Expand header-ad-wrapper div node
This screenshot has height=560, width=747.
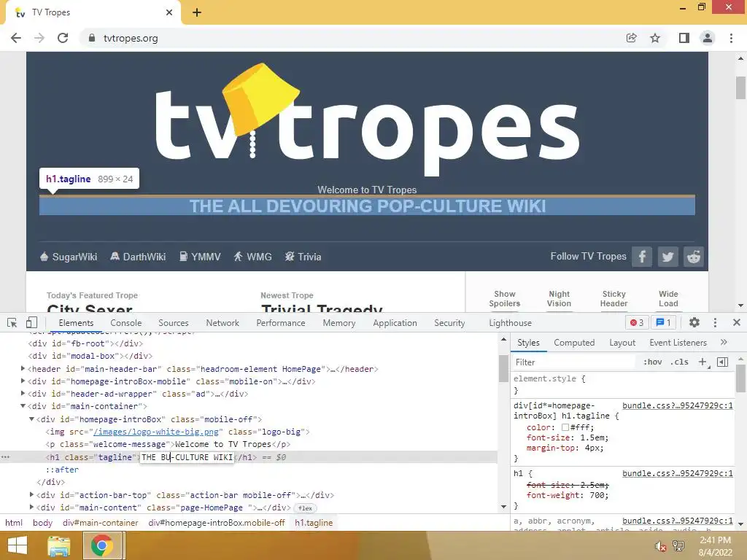pyautogui.click(x=23, y=393)
